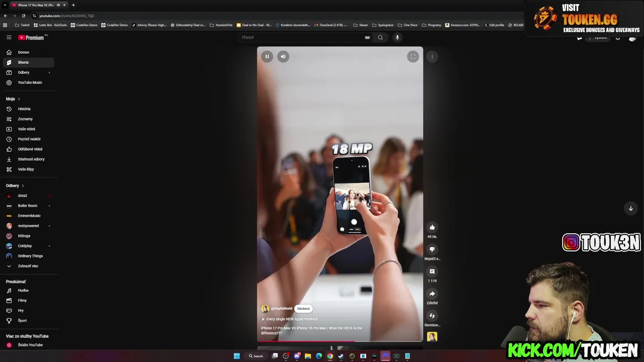The image size is (644, 362).
Task: Go back in browser
Action: [5, 16]
